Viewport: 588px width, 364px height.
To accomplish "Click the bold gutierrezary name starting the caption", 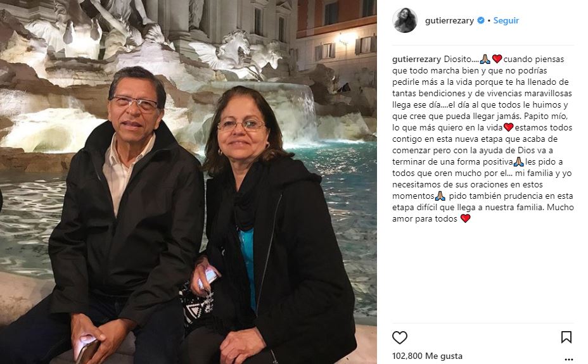I will click(417, 59).
